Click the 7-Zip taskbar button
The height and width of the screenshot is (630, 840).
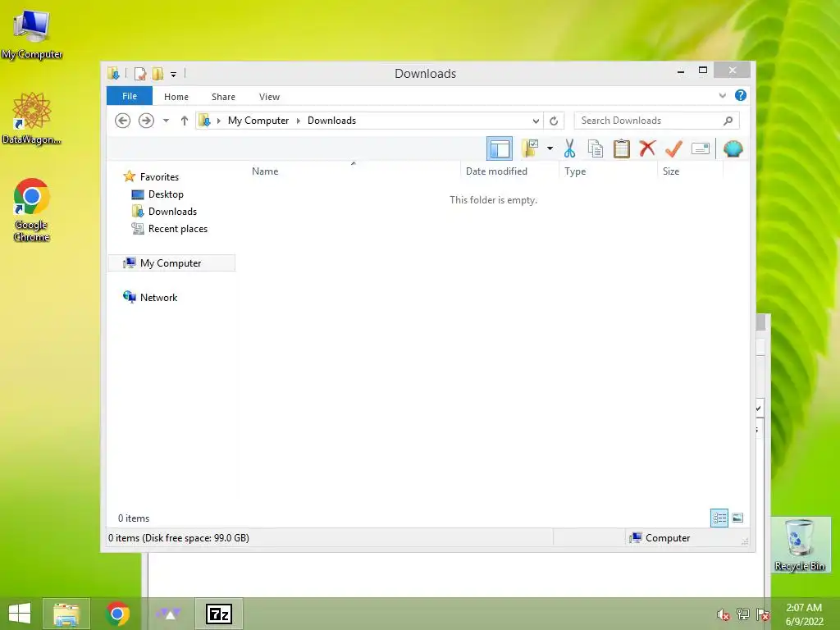point(219,614)
